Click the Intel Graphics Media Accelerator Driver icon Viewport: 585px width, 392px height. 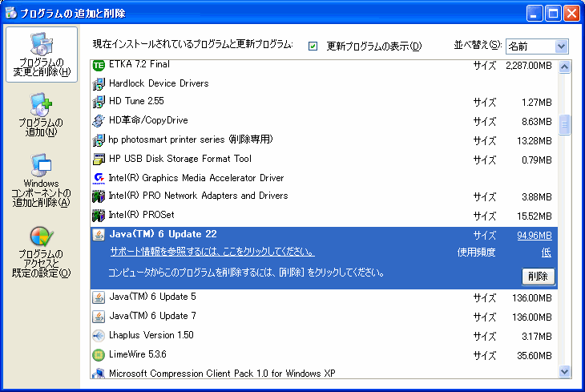coord(99,178)
